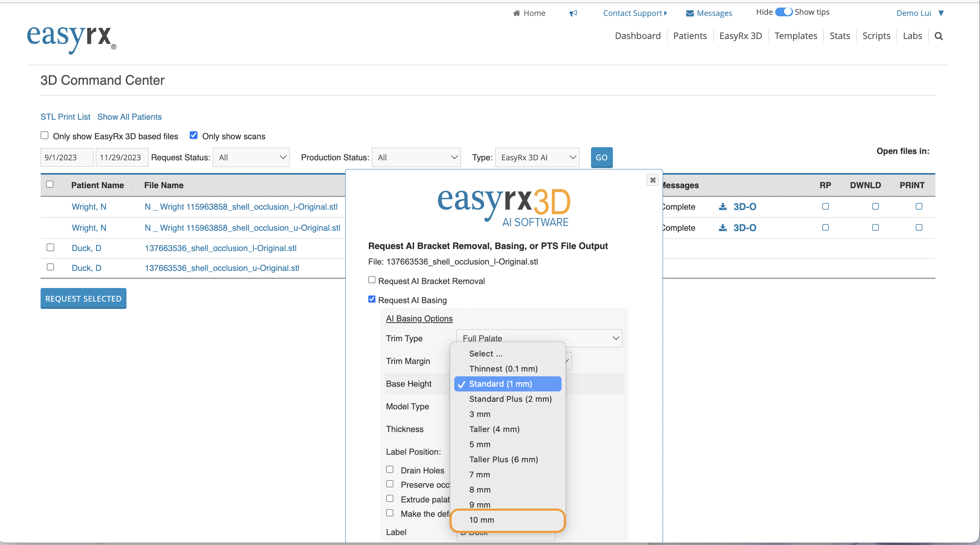
Task: Open 3D-O link in second Wright row
Action: click(745, 228)
